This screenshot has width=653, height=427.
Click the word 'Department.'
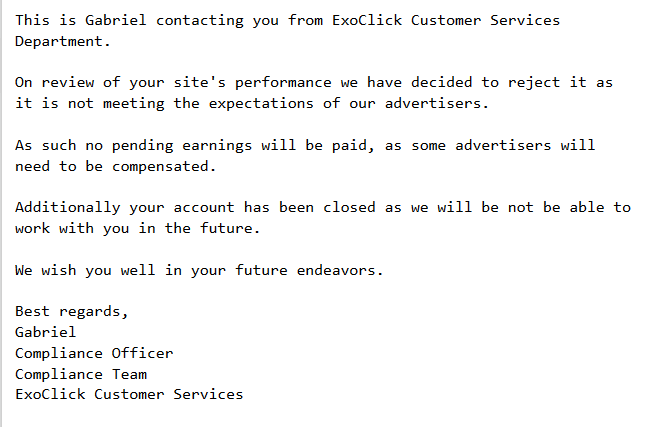click(63, 41)
